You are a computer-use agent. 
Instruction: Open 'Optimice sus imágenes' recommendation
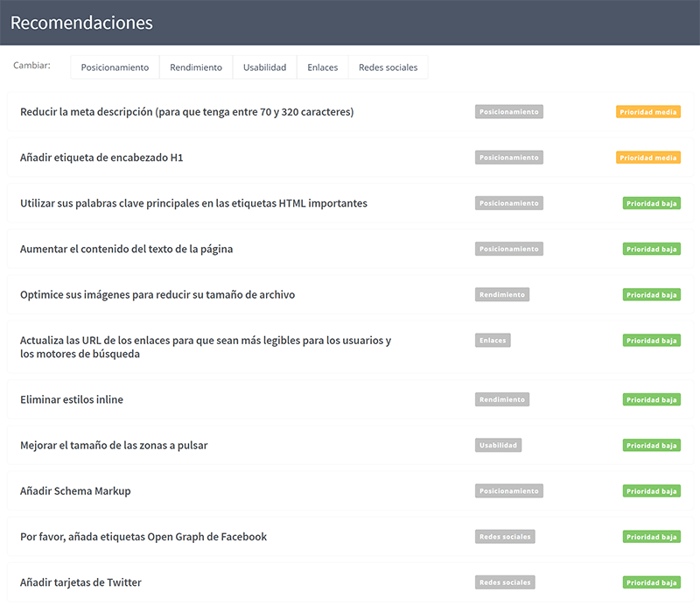tap(157, 294)
